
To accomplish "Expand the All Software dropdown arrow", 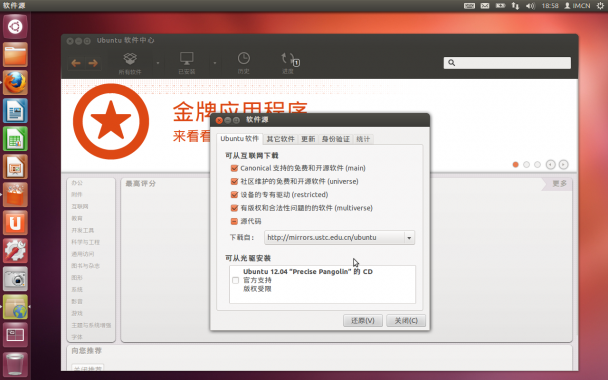I will (x=158, y=63).
